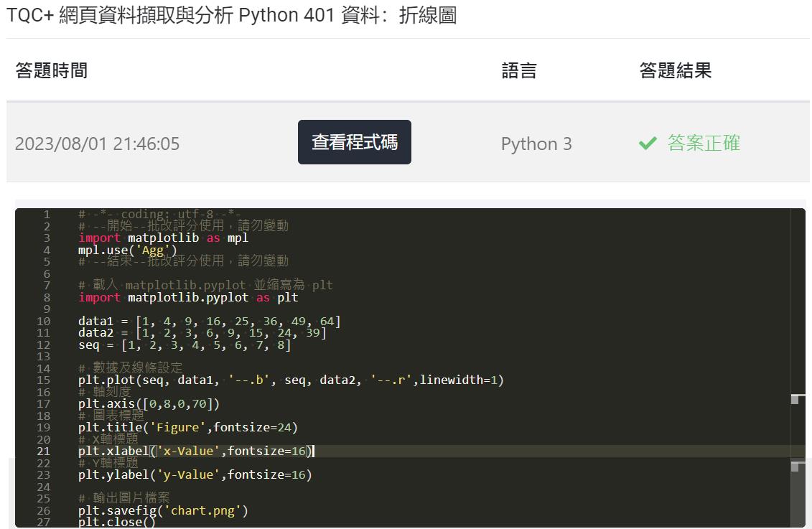The width and height of the screenshot is (812, 529).
Task: Click the Python 3 language cell
Action: pyautogui.click(x=536, y=144)
